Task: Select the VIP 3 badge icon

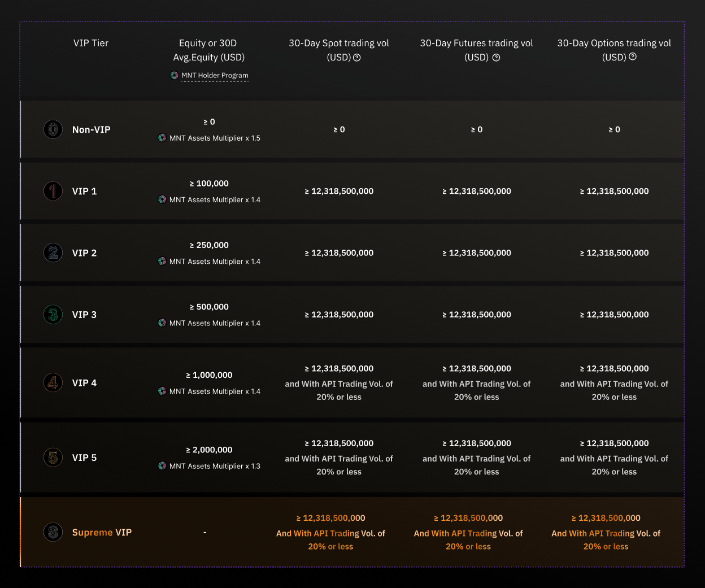Action: tap(53, 315)
